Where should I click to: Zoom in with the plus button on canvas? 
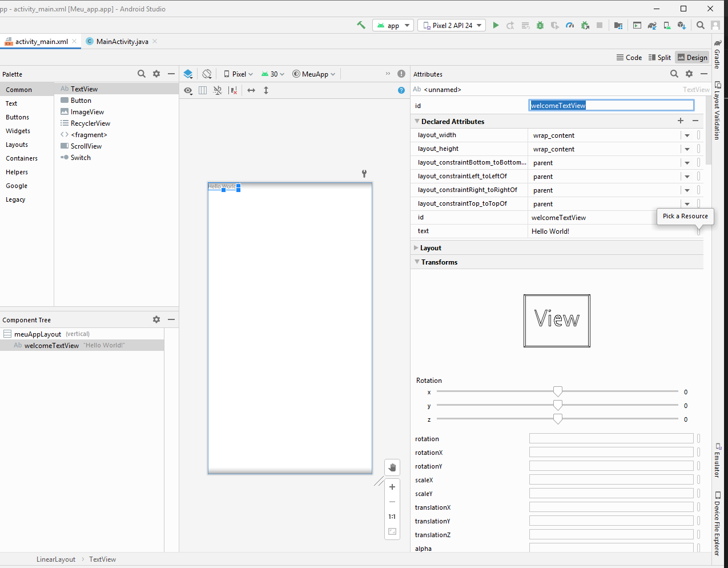pyautogui.click(x=392, y=487)
